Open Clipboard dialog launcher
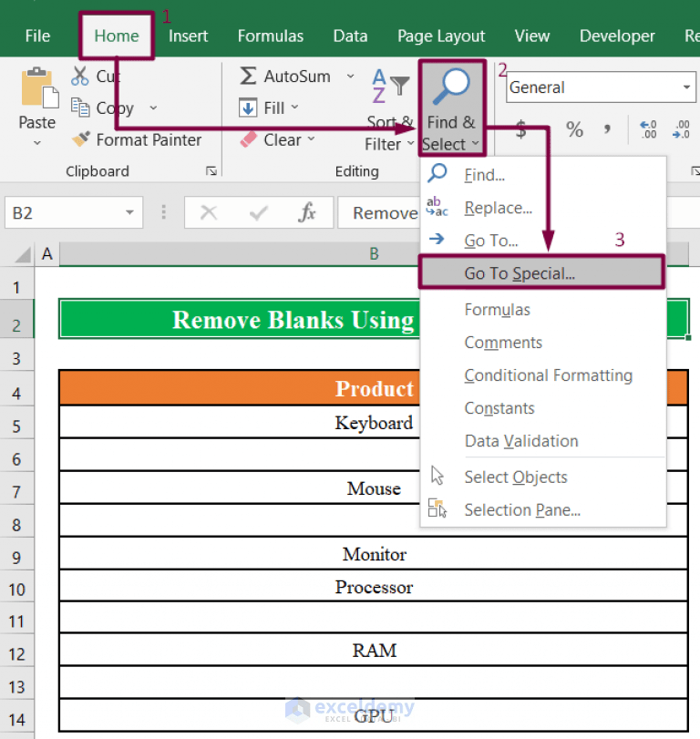This screenshot has height=739, width=700. tap(211, 171)
